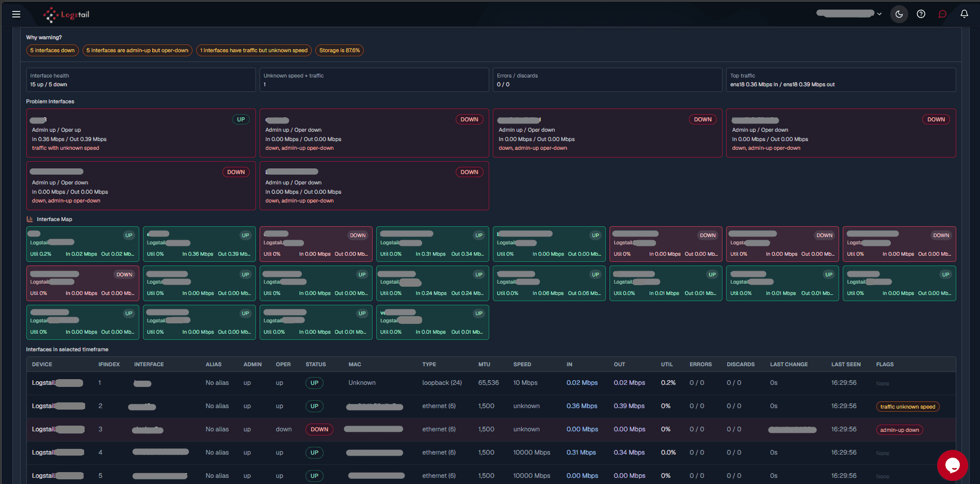Viewport: 980px width, 484px height.
Task: Select map card with In 0.06 Mbps
Action: 549,284
